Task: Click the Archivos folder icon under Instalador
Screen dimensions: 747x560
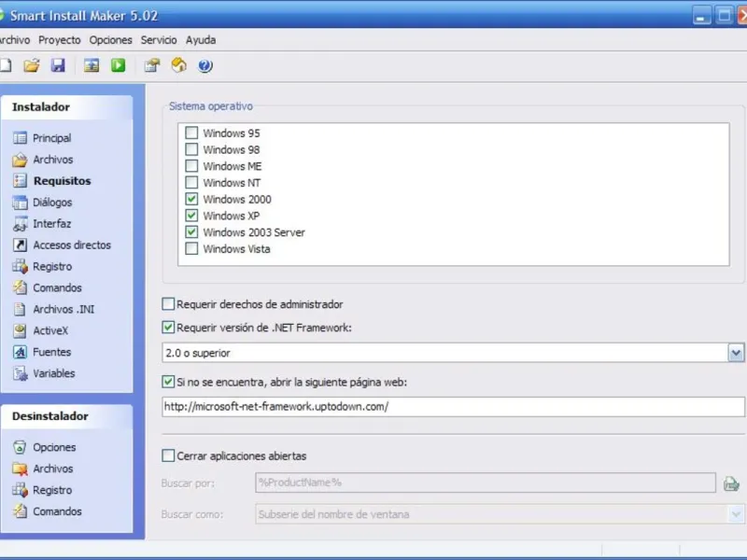Action: pyautogui.click(x=20, y=160)
